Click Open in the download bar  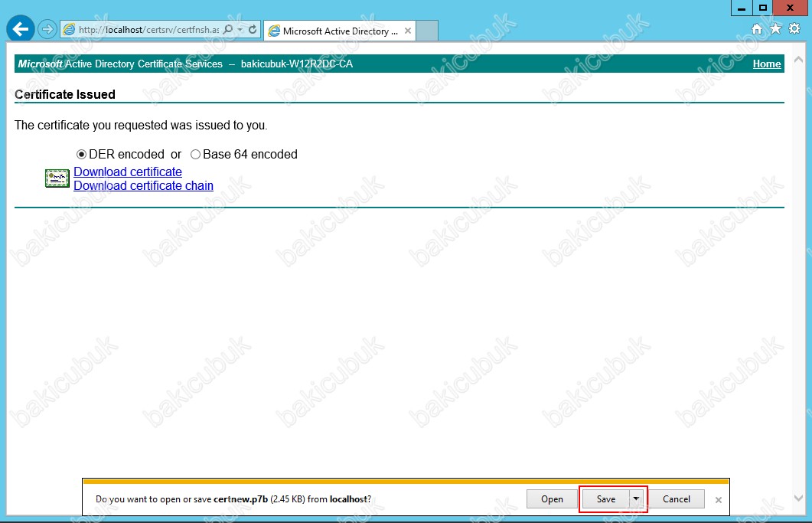[552, 499]
